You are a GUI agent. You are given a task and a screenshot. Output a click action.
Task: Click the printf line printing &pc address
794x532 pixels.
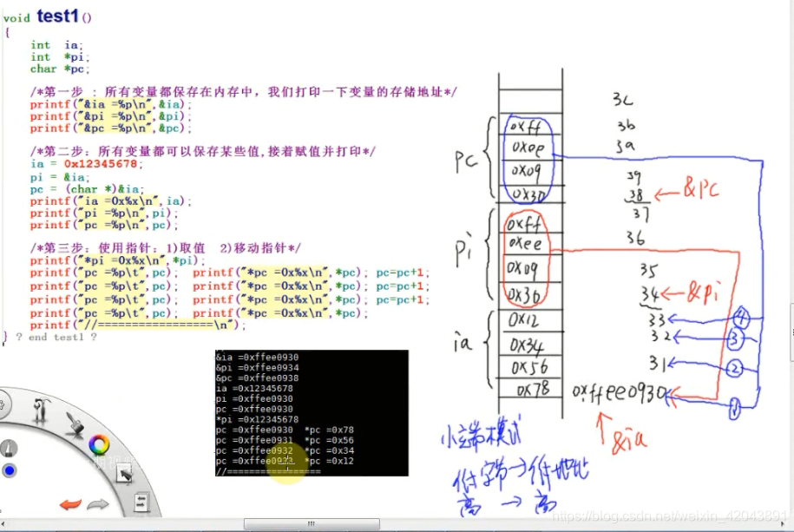(111, 128)
